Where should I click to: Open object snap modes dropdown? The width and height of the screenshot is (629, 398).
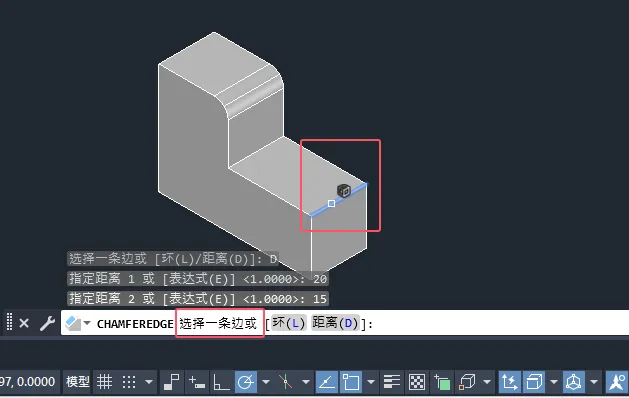coord(371,382)
